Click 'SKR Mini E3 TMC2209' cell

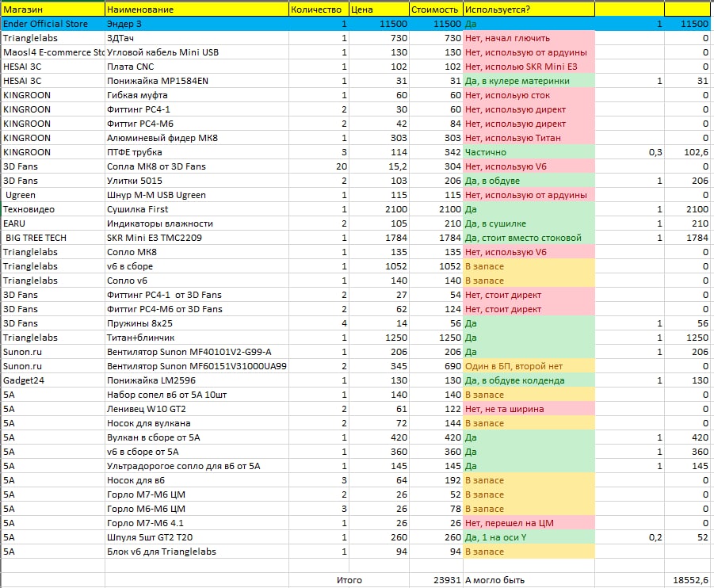click(197, 238)
